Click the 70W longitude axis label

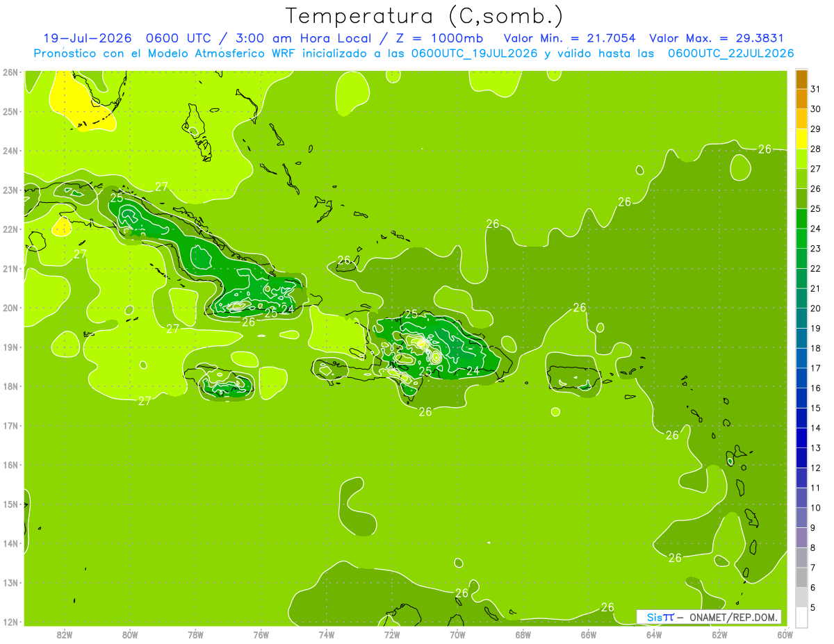457,634
